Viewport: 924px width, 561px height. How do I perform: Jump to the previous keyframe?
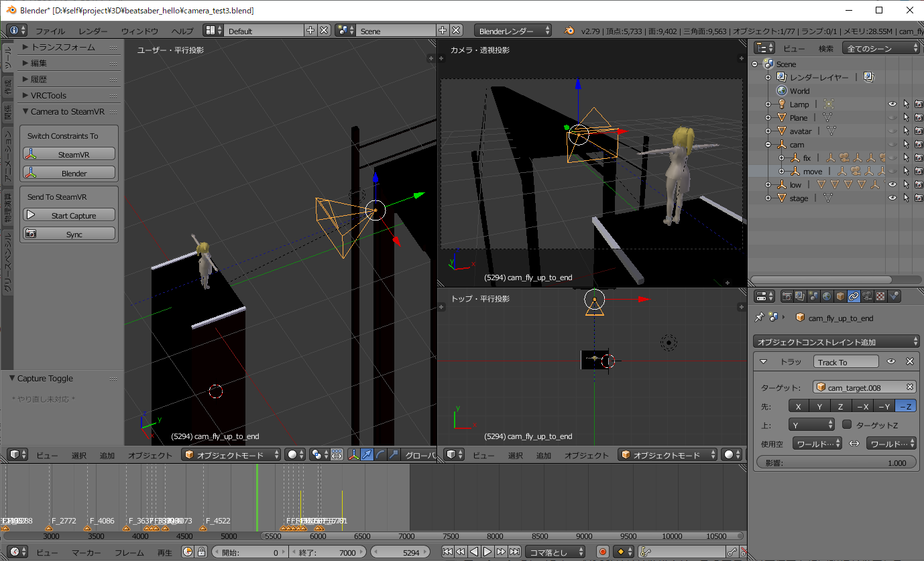coord(461,552)
